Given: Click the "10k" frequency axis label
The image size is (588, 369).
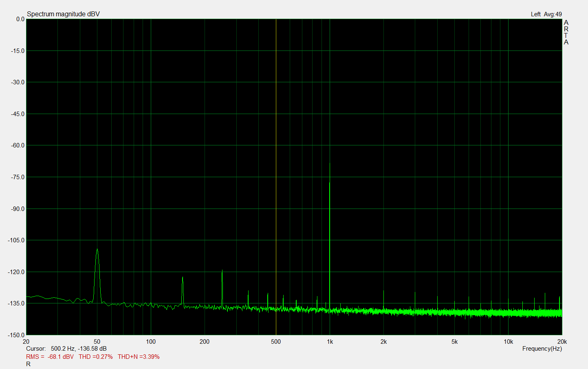Looking at the screenshot, I should tap(508, 342).
